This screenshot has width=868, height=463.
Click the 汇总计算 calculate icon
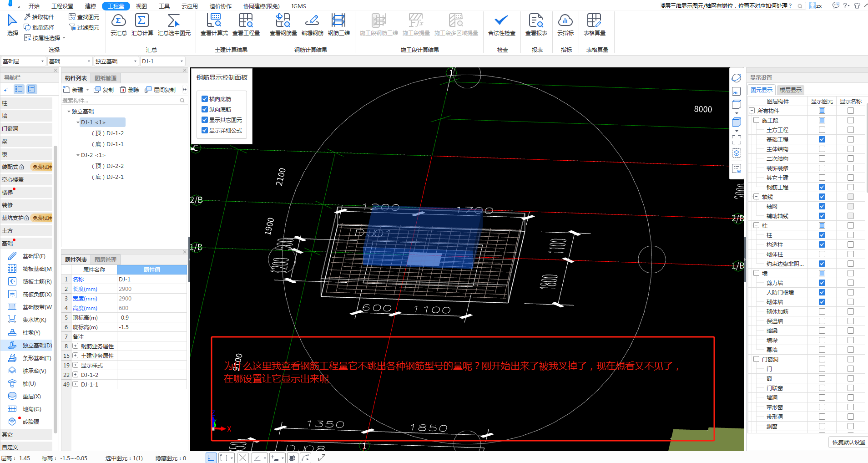pyautogui.click(x=142, y=25)
